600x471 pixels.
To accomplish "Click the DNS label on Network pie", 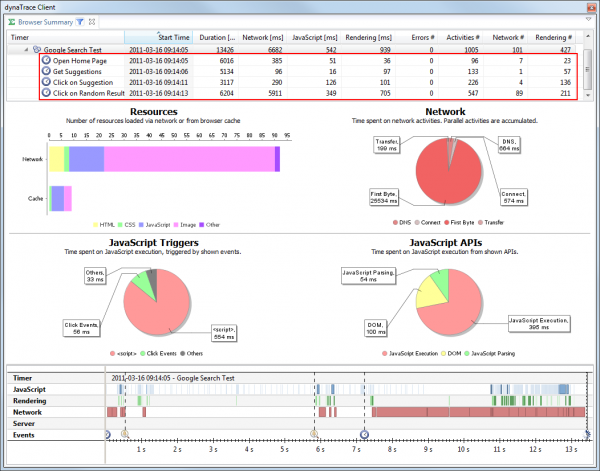I will [x=509, y=145].
